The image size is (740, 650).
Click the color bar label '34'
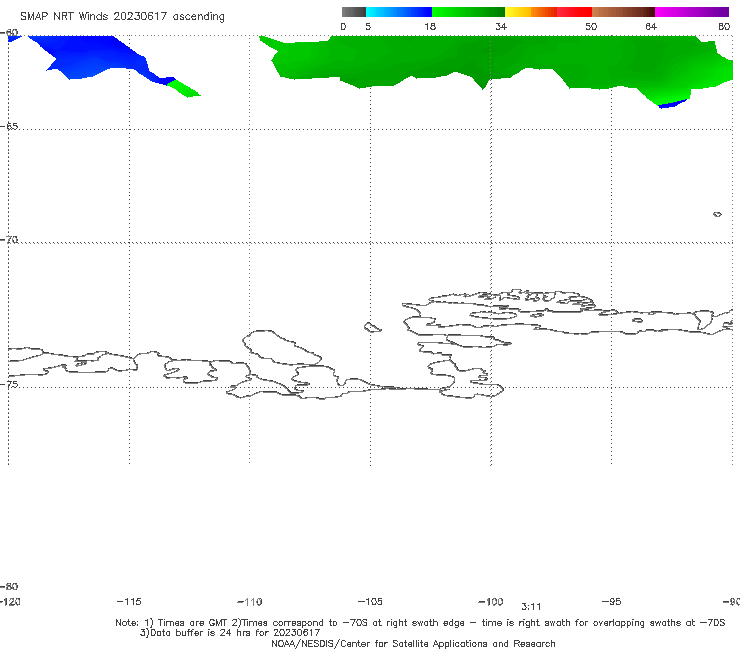click(501, 27)
